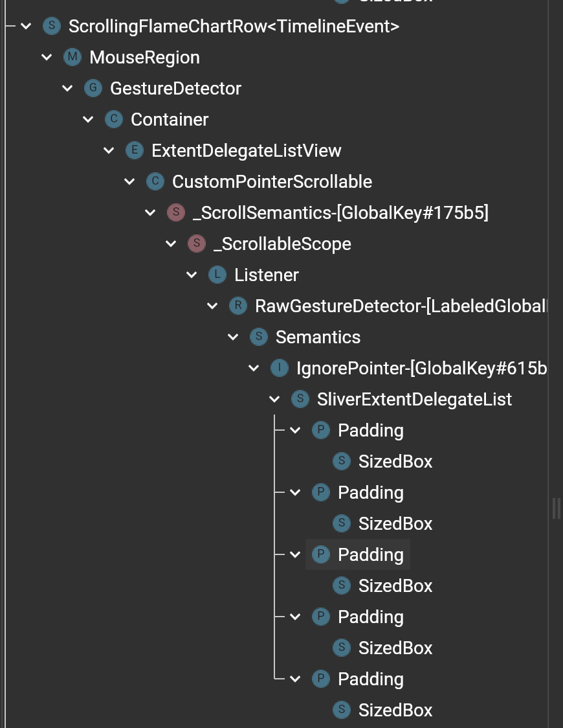Select the CustomPointerScrollable tree item
This screenshot has height=728, width=563.
(272, 181)
